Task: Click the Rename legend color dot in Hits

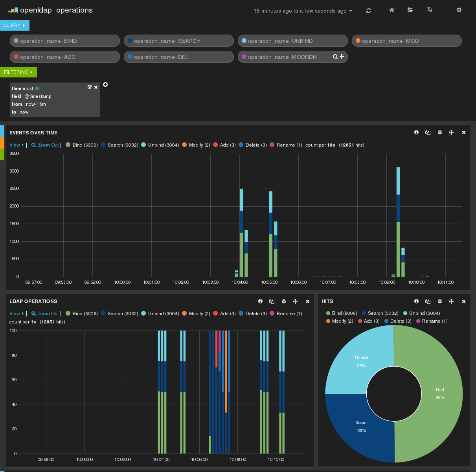Action: pyautogui.click(x=418, y=321)
